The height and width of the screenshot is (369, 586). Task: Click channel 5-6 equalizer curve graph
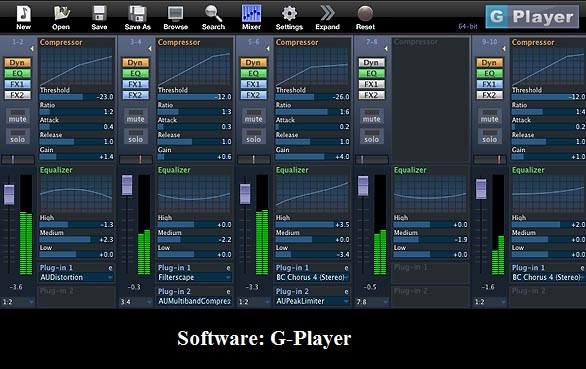pos(312,194)
